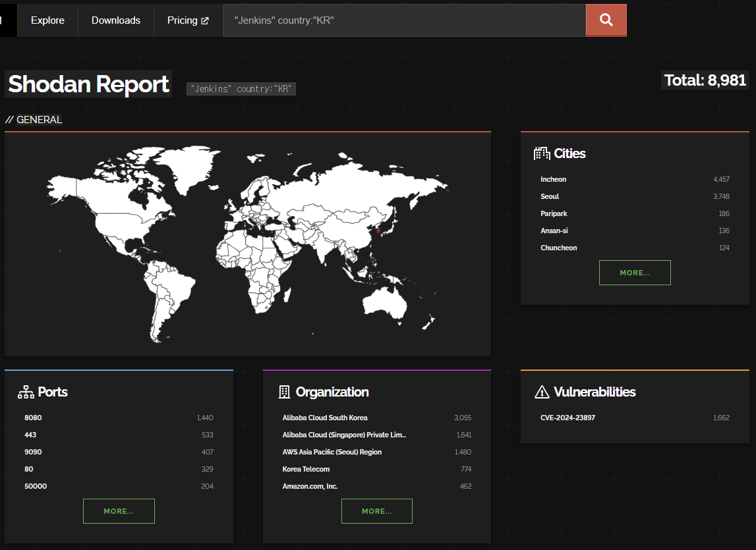Select port 8080 entry
The image size is (756, 550).
[33, 418]
